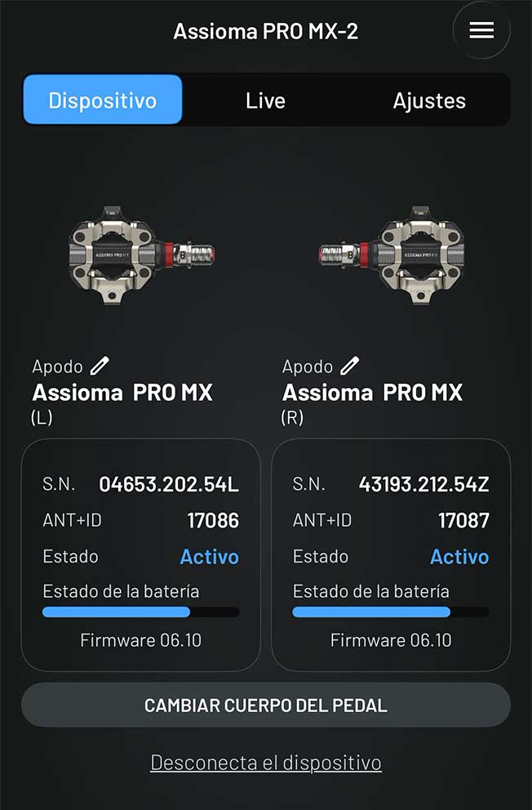Select the right pedal serial number 43193.212.54Z
The height and width of the screenshot is (810, 532).
(x=423, y=484)
